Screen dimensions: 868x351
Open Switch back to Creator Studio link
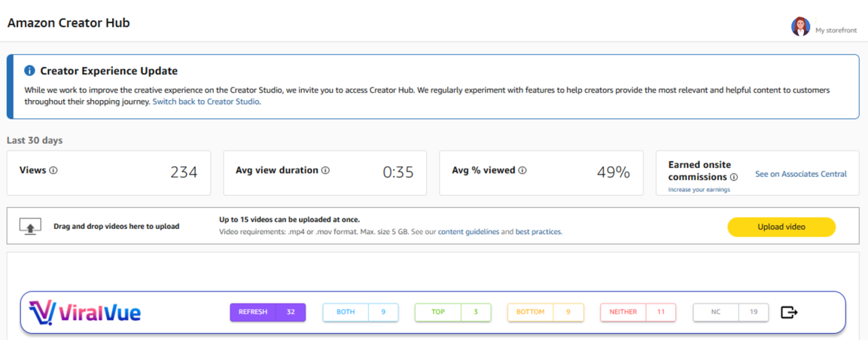coord(206,102)
